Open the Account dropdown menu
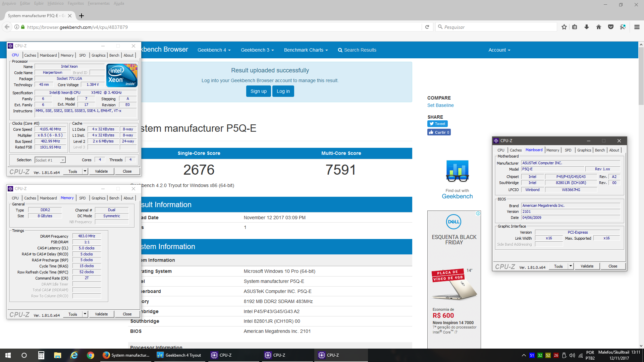The image size is (644, 362). point(499,50)
